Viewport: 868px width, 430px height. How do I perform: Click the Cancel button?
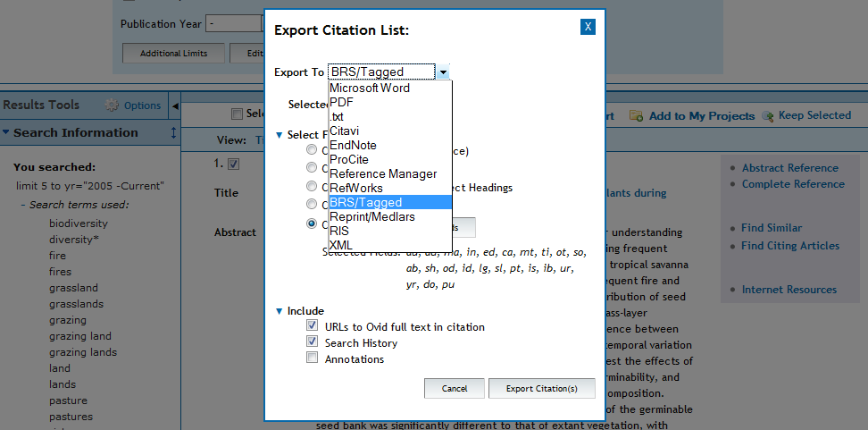coord(455,389)
